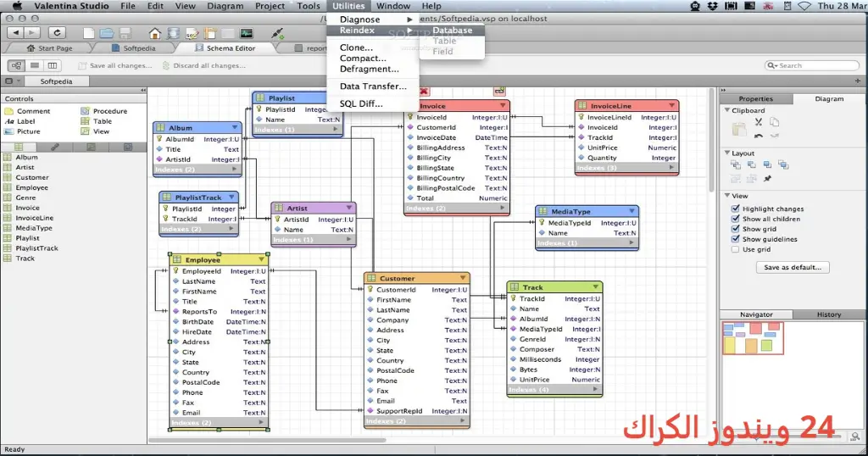Switch to diagram view mode icon
The image size is (868, 456).
(x=17, y=65)
